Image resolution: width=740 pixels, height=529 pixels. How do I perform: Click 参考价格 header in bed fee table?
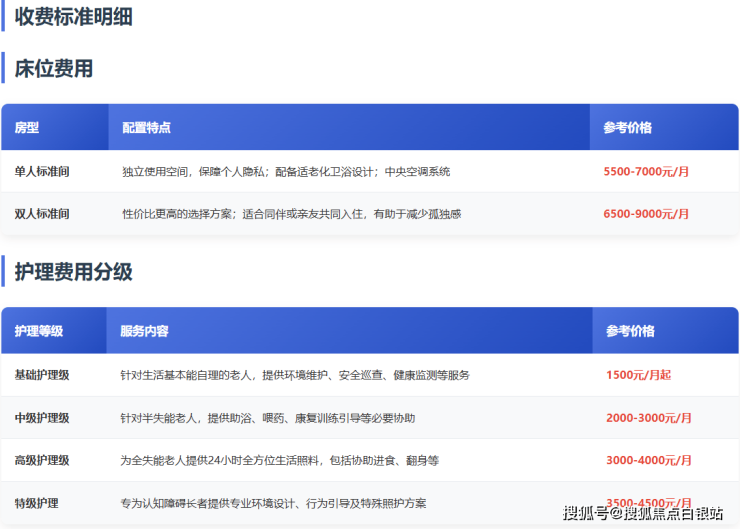pyautogui.click(x=628, y=128)
